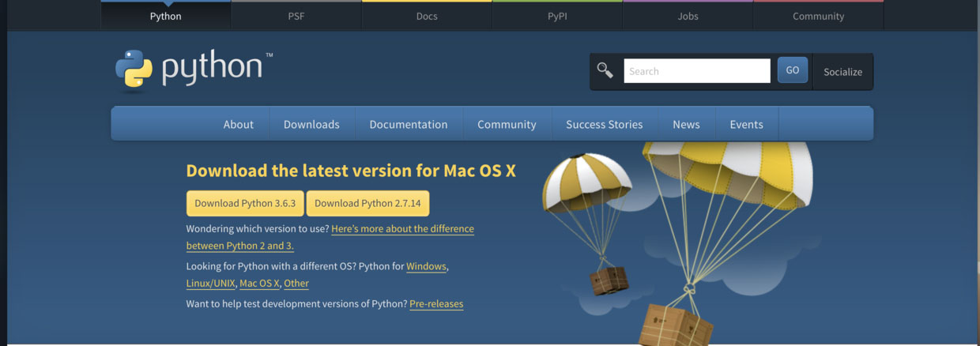Open the Jobs tab

688,16
